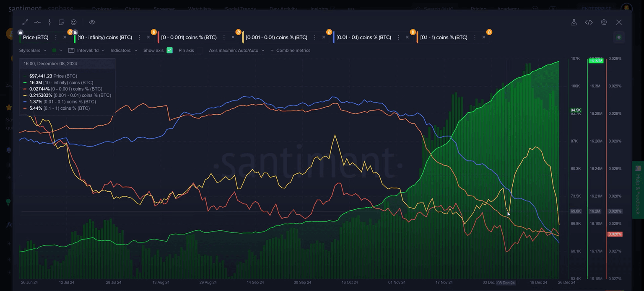Enable the Pin axis checkbox

pos(200,50)
